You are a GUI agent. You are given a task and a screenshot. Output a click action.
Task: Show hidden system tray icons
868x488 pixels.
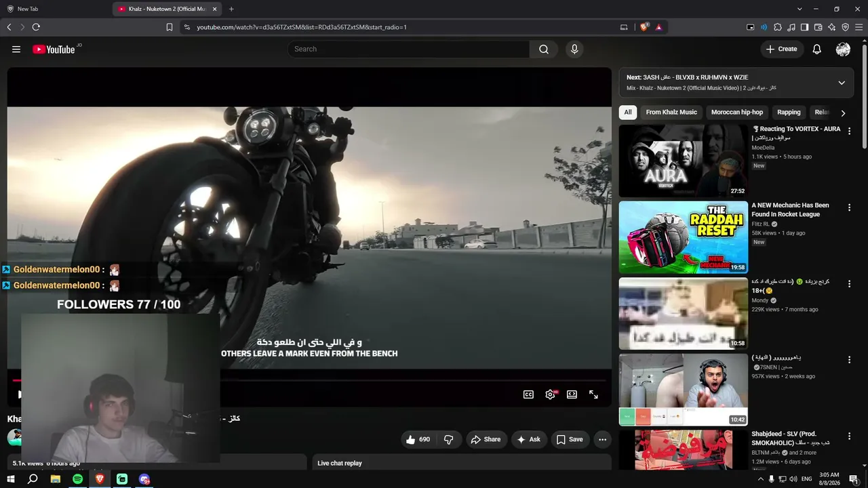(760, 479)
